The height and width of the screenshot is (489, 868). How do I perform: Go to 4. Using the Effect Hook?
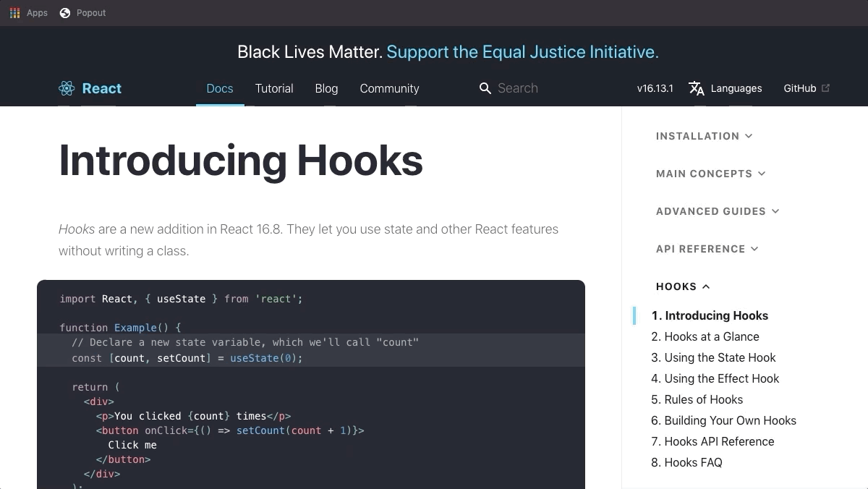[x=715, y=378]
